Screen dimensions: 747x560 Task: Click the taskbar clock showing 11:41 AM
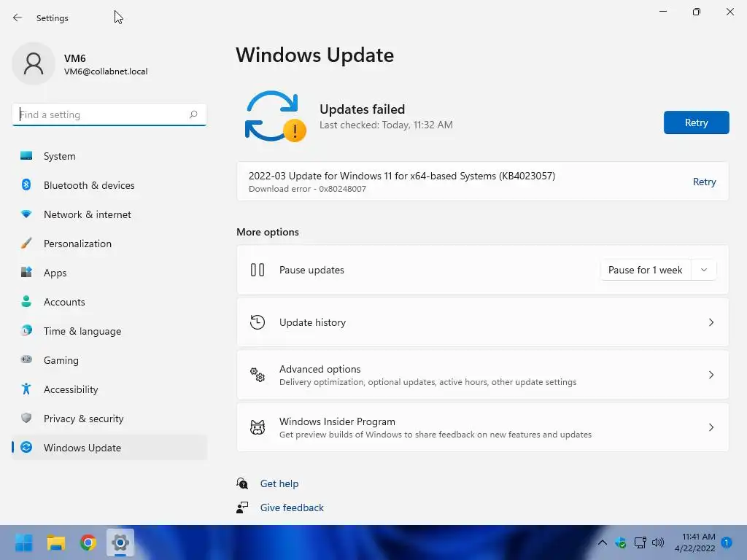(x=694, y=542)
